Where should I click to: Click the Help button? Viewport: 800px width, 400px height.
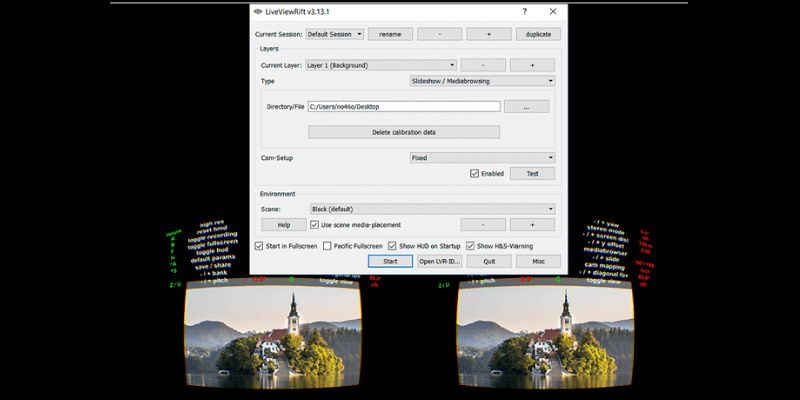coord(284,225)
